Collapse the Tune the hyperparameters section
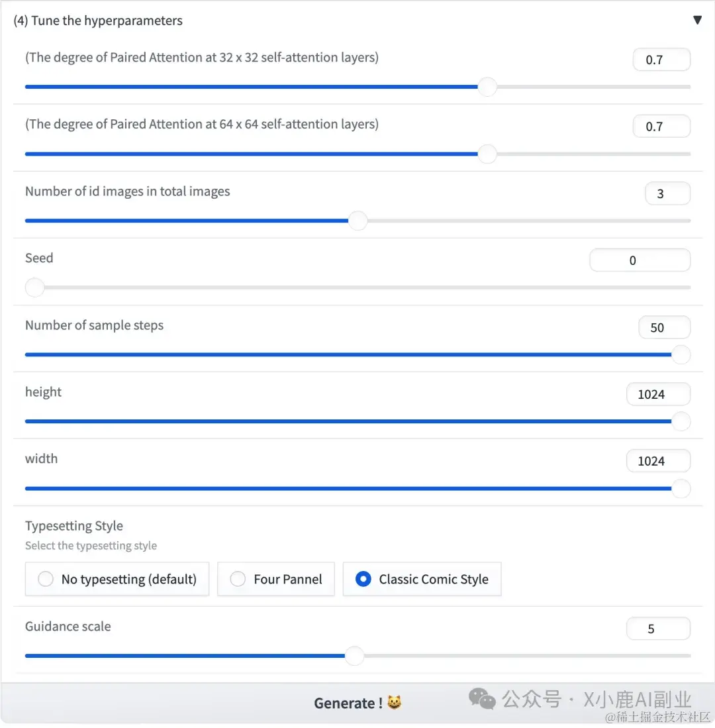The image size is (715, 728). click(697, 21)
